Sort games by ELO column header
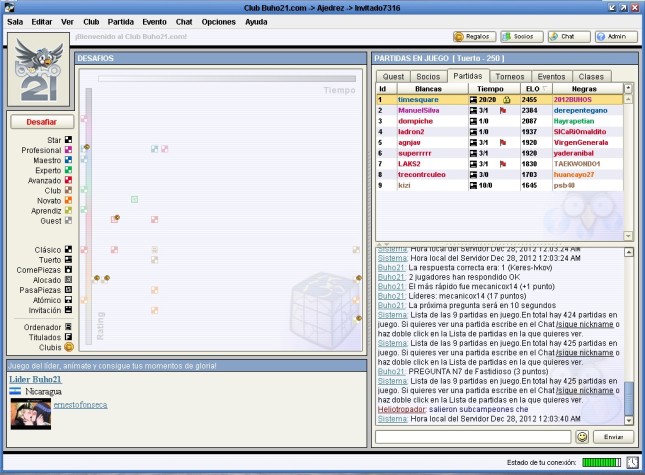This screenshot has width=645, height=475. pyautogui.click(x=529, y=89)
